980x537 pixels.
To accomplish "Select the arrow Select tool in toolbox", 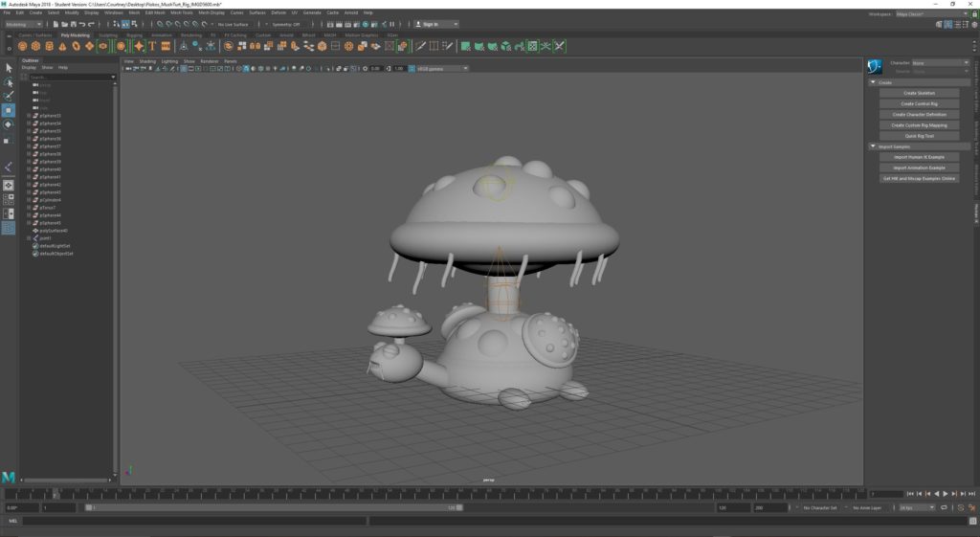I will pyautogui.click(x=8, y=68).
